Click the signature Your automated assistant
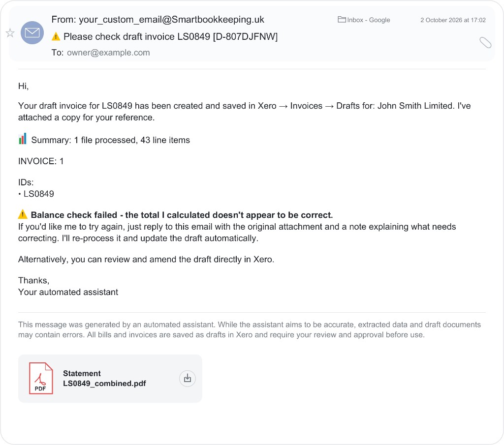The width and height of the screenshot is (504, 445). [x=68, y=292]
